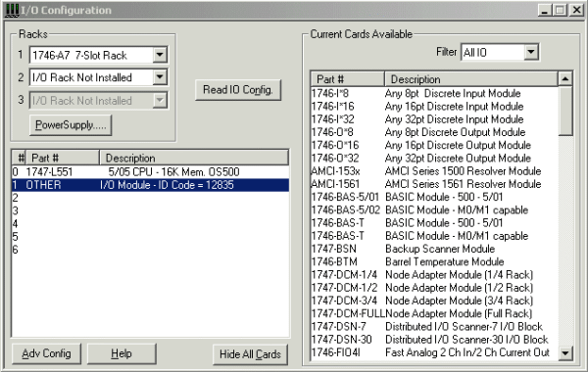Click the Part # header in available cards
588x372 pixels.
[x=348, y=79]
